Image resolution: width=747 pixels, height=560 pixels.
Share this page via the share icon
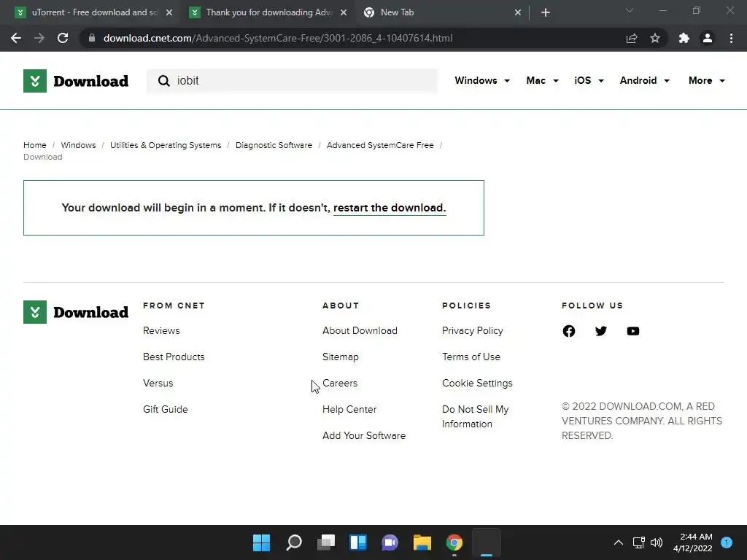(632, 38)
